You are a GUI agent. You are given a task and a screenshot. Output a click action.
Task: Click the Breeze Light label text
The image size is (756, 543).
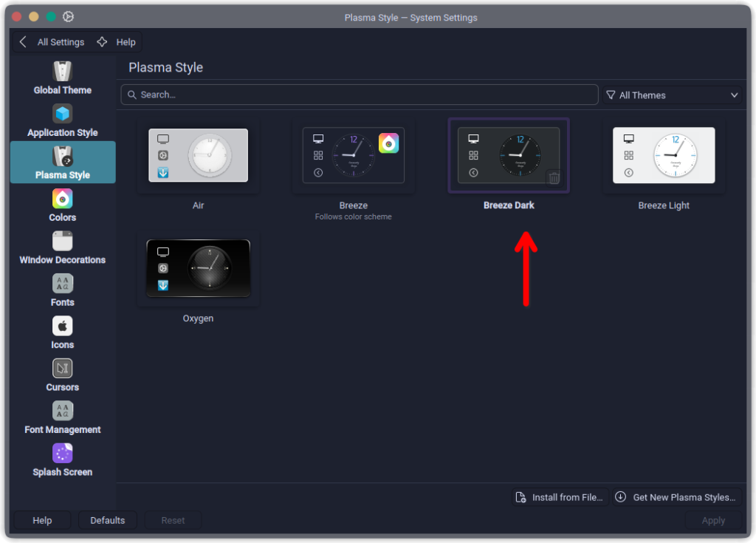[664, 205]
